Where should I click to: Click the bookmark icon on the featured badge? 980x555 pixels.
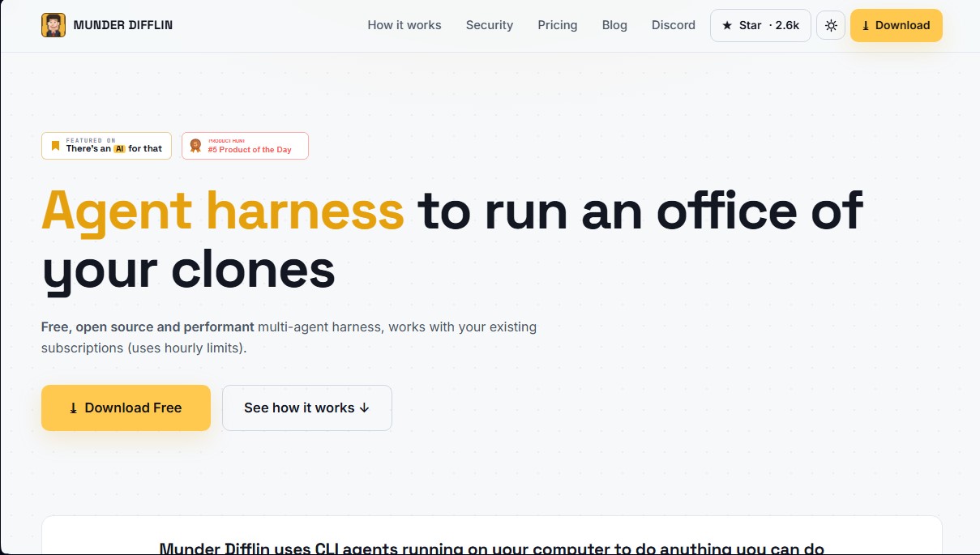click(x=55, y=146)
